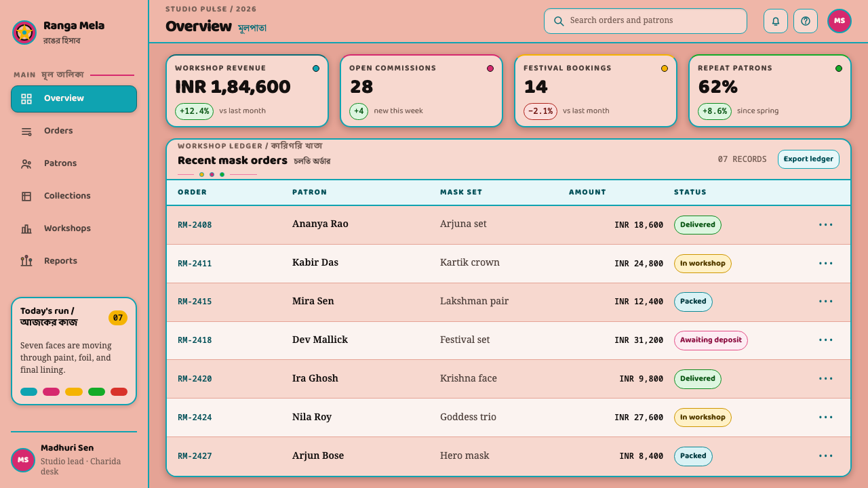Open the notifications bell icon
Viewport: 868px width, 488px height.
(x=776, y=21)
